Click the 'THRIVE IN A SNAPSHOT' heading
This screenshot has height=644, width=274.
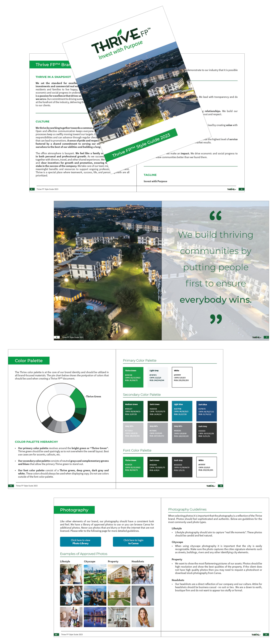coord(53,77)
